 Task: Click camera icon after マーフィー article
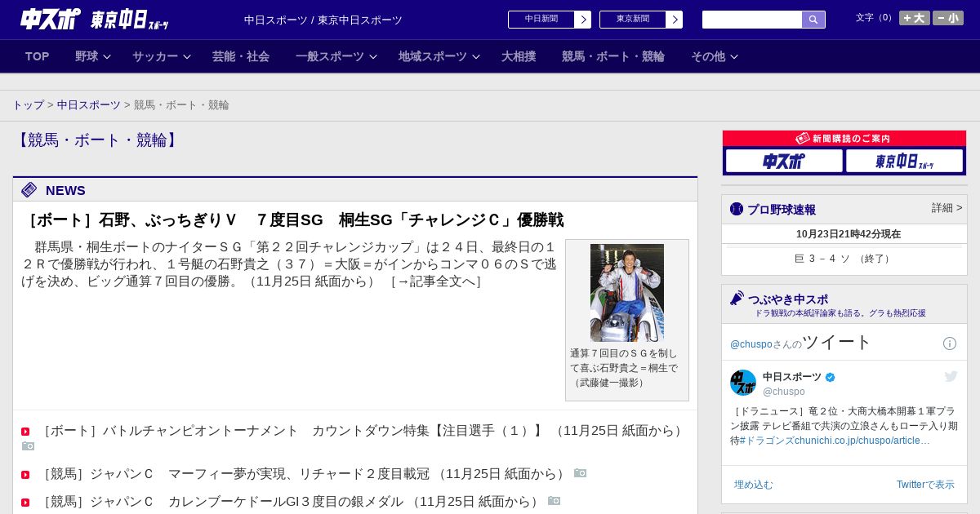(580, 473)
